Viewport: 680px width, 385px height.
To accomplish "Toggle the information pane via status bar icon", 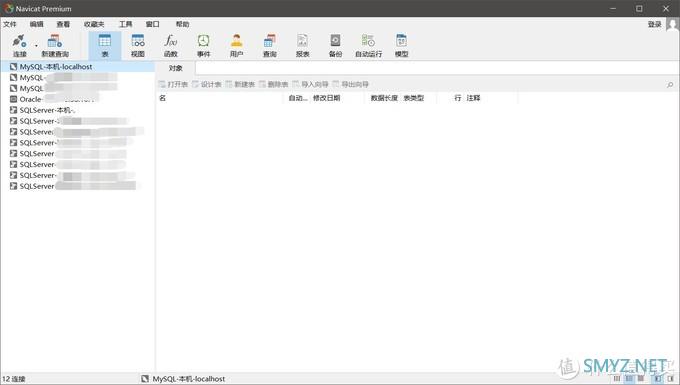I will (x=670, y=378).
